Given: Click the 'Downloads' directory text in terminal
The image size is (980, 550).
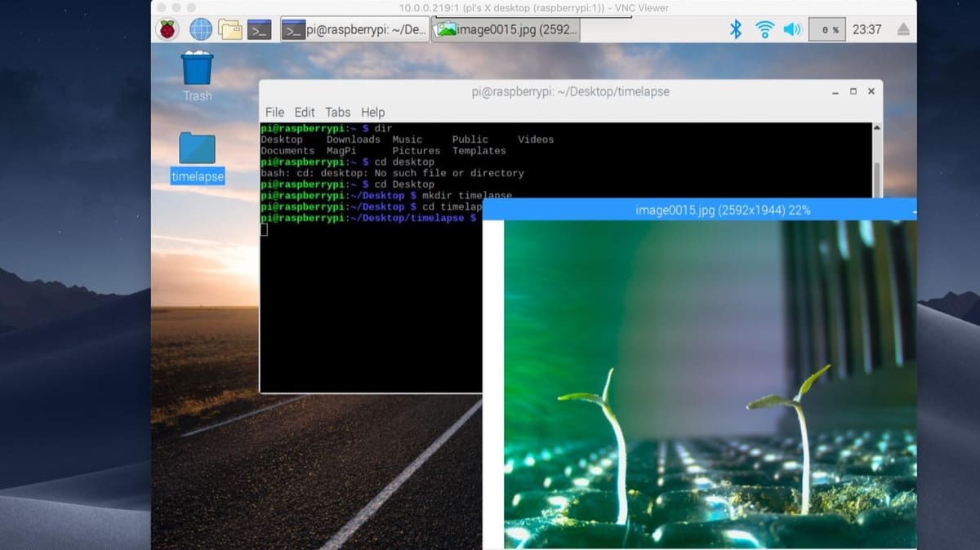Looking at the screenshot, I should (354, 140).
